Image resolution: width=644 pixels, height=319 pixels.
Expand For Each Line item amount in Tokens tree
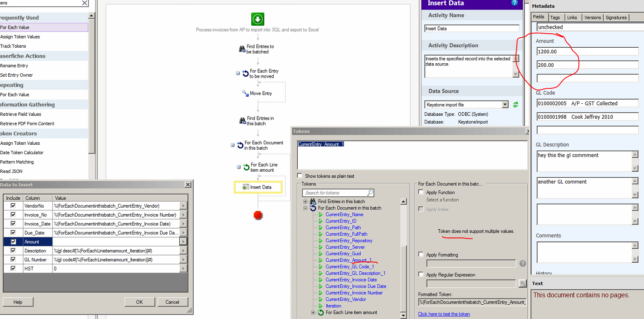coord(313,312)
